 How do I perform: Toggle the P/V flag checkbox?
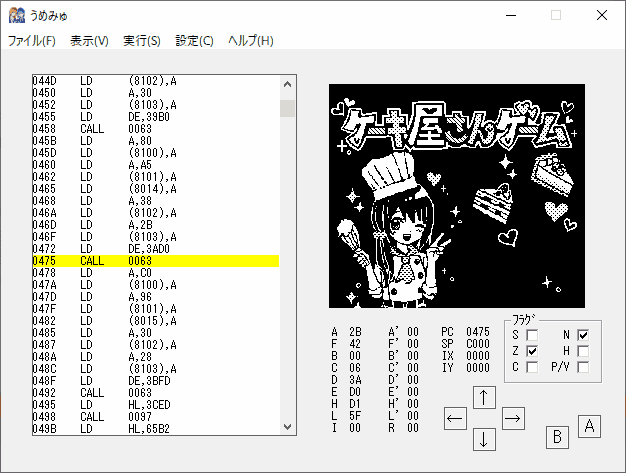[x=583, y=367]
